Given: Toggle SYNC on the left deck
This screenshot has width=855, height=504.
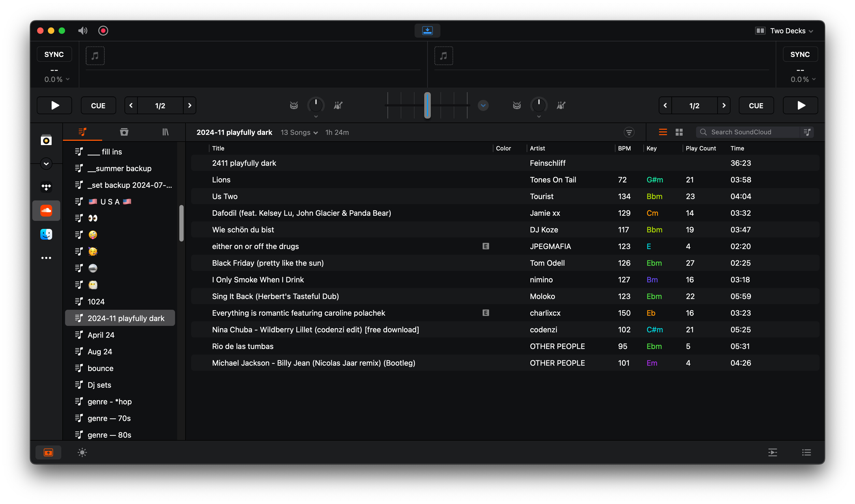Looking at the screenshot, I should [54, 54].
